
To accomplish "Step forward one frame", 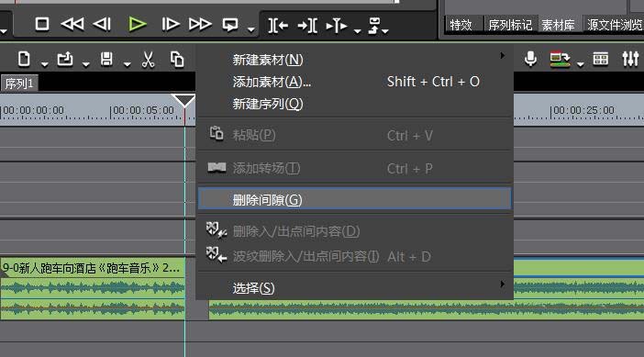I will pyautogui.click(x=170, y=24).
